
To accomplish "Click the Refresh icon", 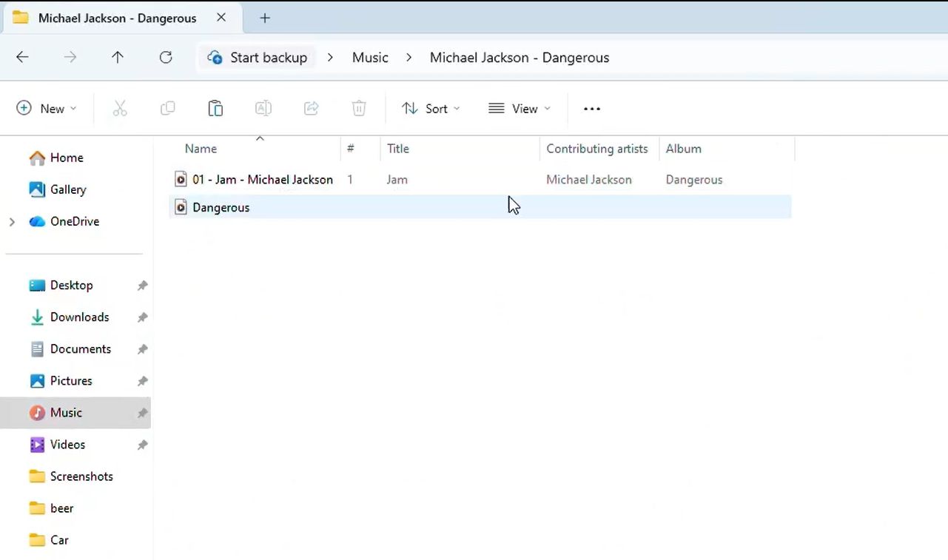I will [x=165, y=57].
